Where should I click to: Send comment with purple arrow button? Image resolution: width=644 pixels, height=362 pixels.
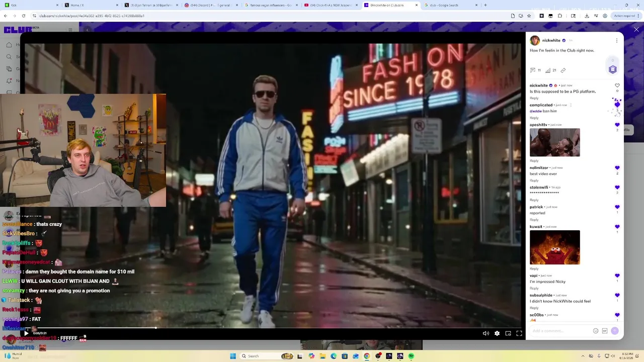click(x=614, y=331)
